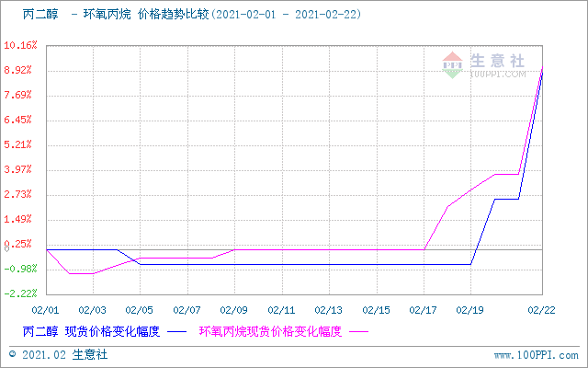Click the blue legend line sample
The image size is (588, 368).
tap(176, 332)
